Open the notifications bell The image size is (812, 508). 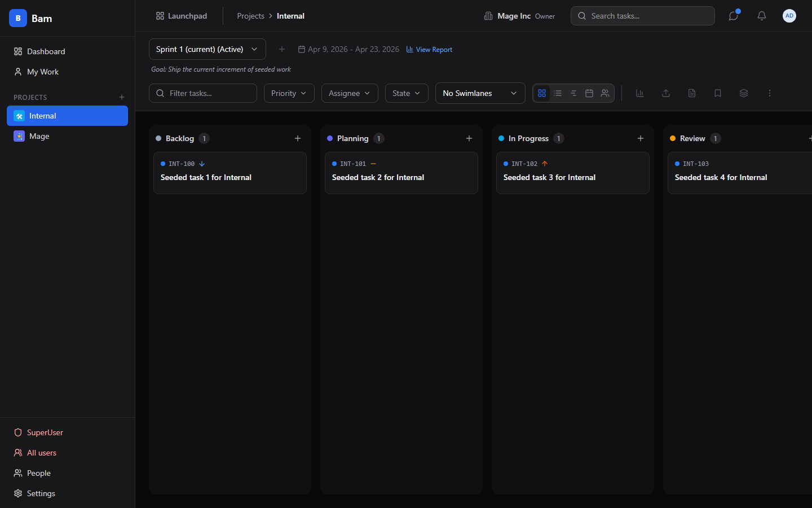[762, 16]
